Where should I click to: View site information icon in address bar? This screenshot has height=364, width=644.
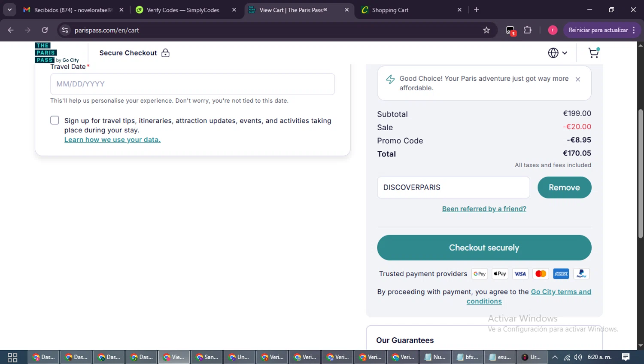tap(65, 30)
